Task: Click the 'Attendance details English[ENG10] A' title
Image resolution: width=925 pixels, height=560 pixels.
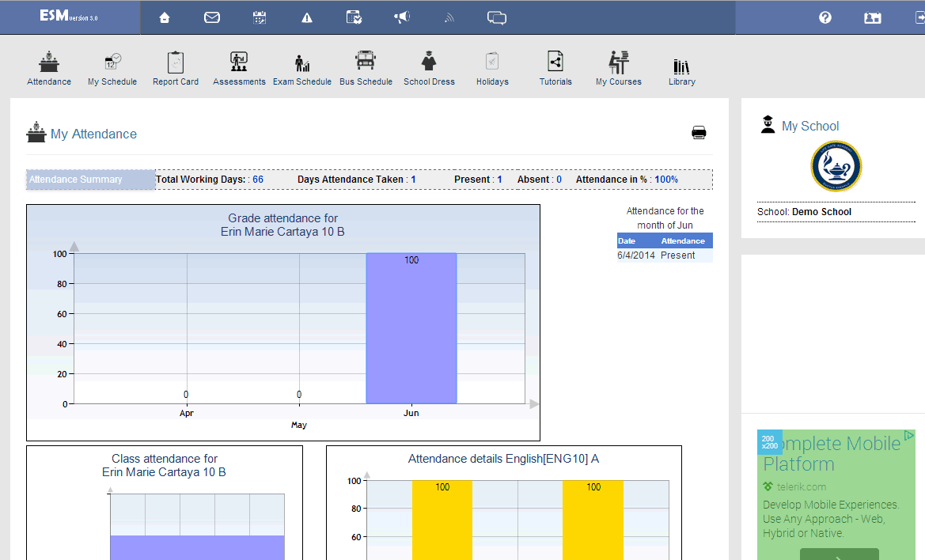Action: pos(503,459)
